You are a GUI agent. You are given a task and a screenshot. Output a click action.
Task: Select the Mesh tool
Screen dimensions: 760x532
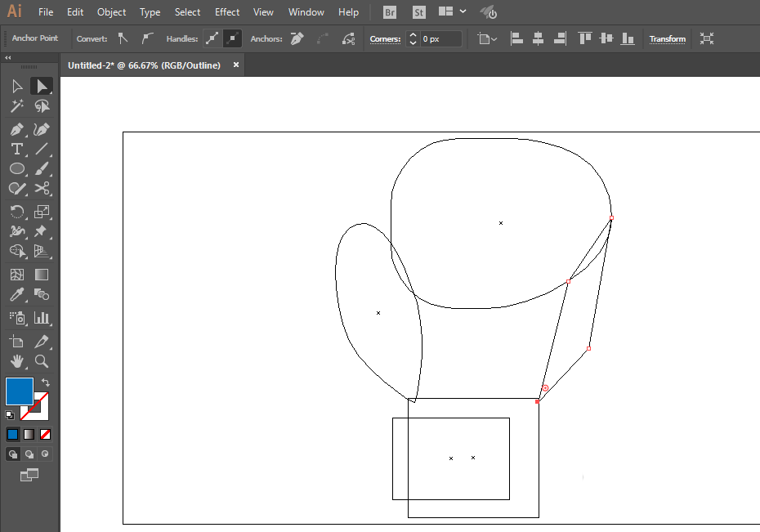pyautogui.click(x=17, y=275)
